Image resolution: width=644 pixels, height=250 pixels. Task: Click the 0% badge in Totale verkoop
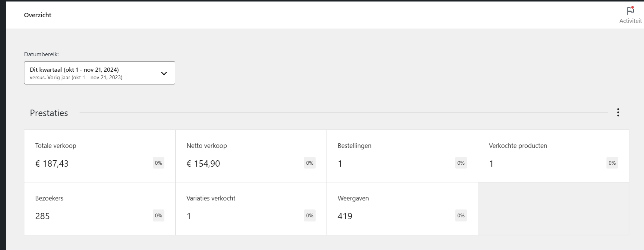158,163
